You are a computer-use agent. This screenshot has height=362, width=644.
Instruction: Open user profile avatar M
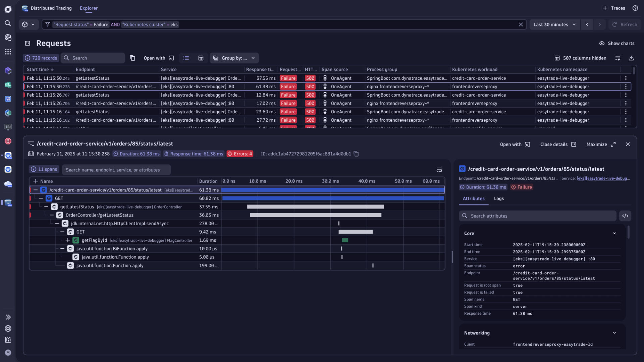(8, 353)
